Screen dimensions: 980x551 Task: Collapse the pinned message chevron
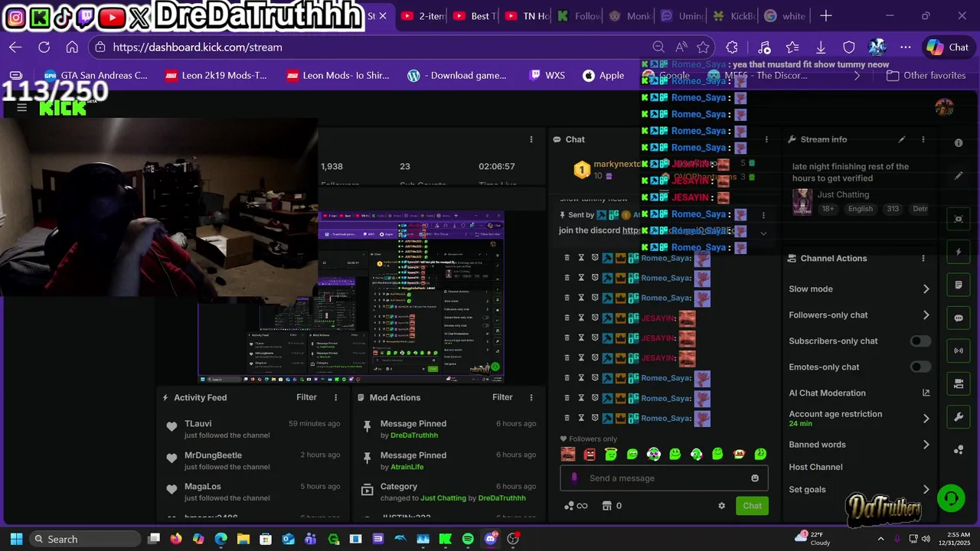pos(763,233)
